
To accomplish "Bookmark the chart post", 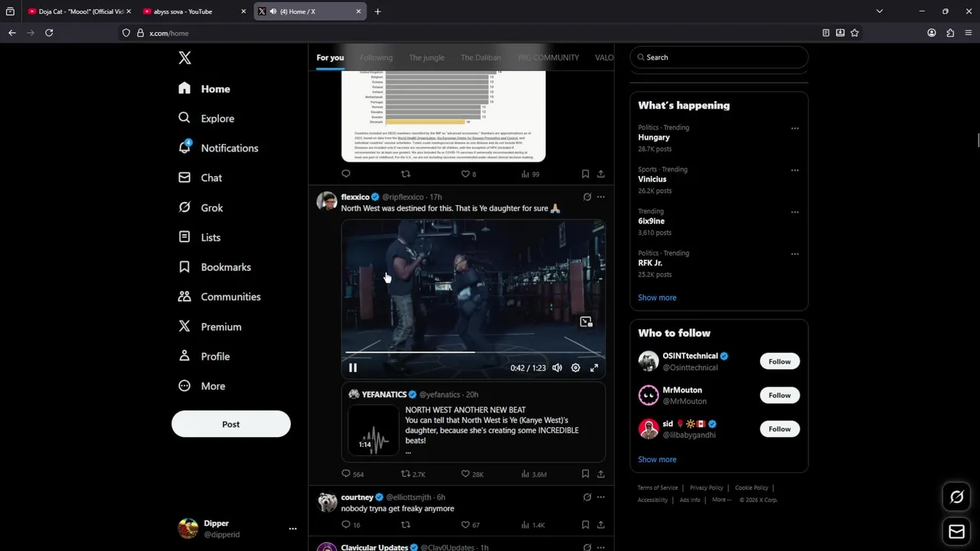I will (x=585, y=174).
